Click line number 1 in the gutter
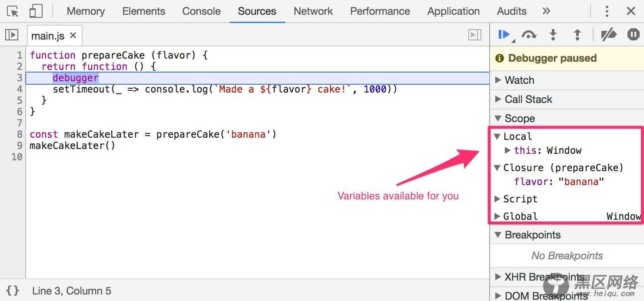Image resolution: width=644 pixels, height=301 pixels. [20, 55]
